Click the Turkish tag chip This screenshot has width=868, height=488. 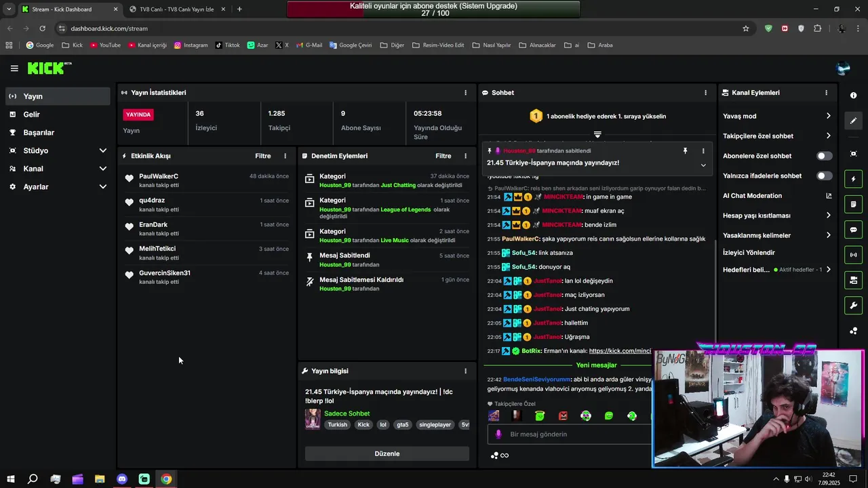pos(337,425)
